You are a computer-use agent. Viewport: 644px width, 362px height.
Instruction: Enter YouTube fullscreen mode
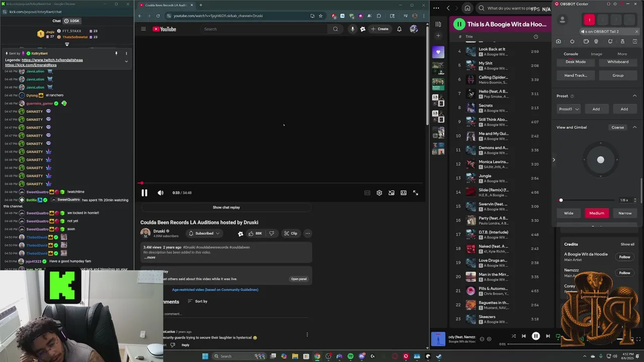(416, 193)
